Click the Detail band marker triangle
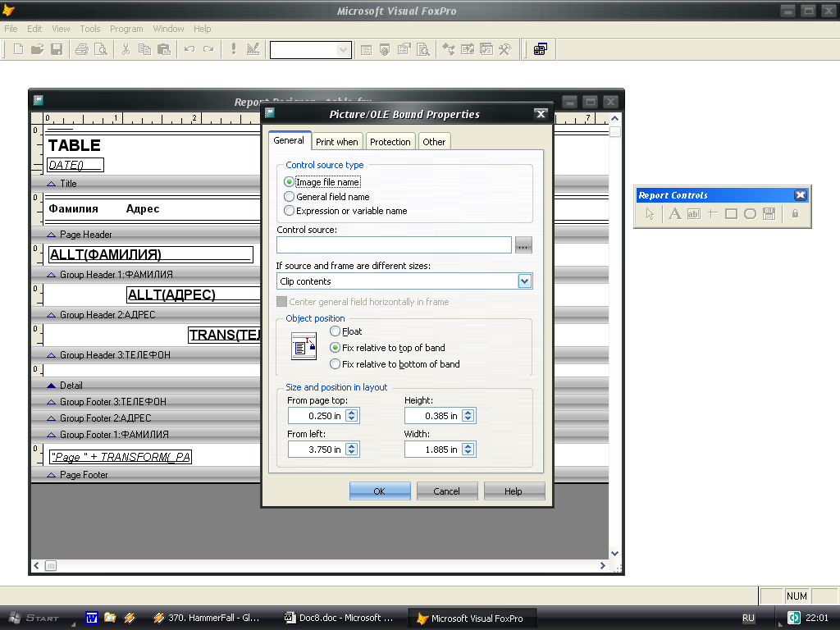This screenshot has width=840, height=630. (x=52, y=386)
